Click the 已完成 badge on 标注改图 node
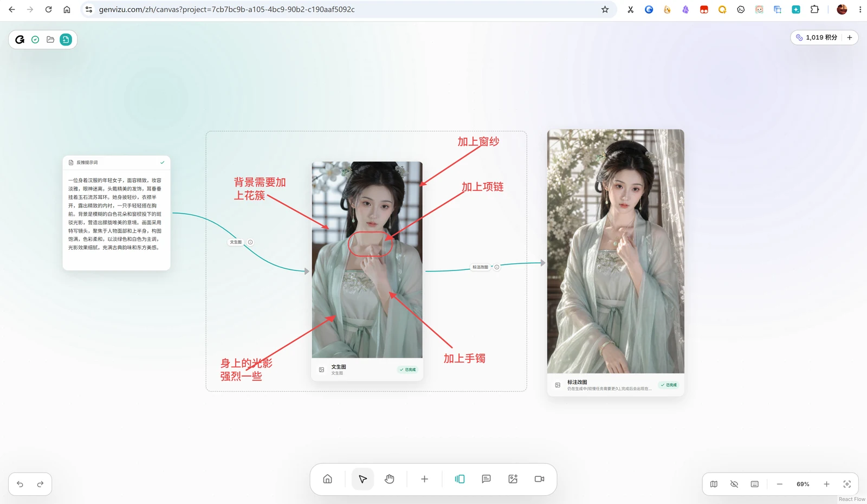867x504 pixels. [669, 385]
